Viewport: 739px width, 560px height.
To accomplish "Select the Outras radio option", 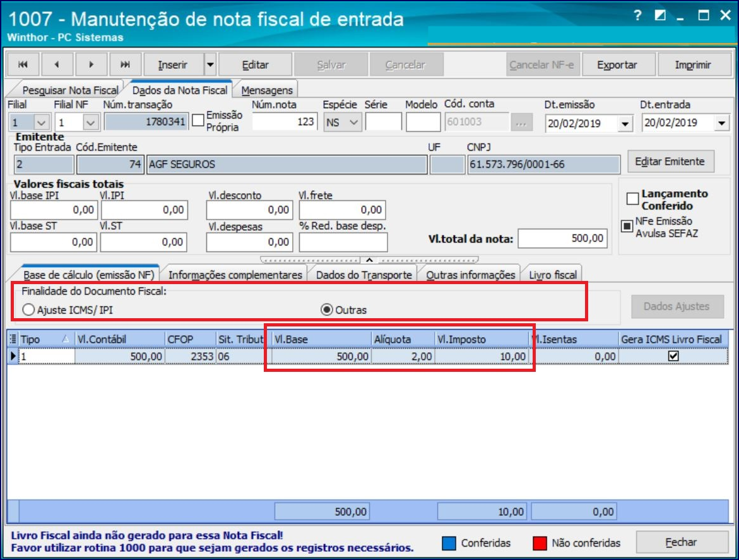I will pos(327,310).
